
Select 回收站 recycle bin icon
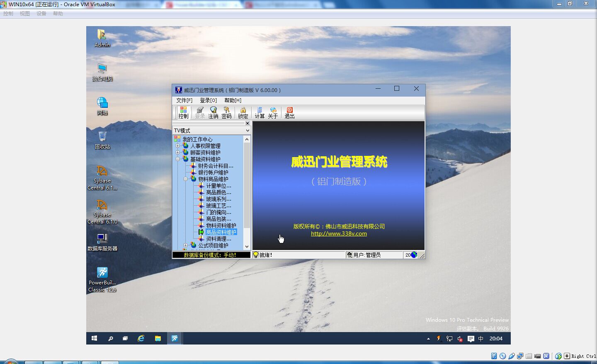(102, 140)
